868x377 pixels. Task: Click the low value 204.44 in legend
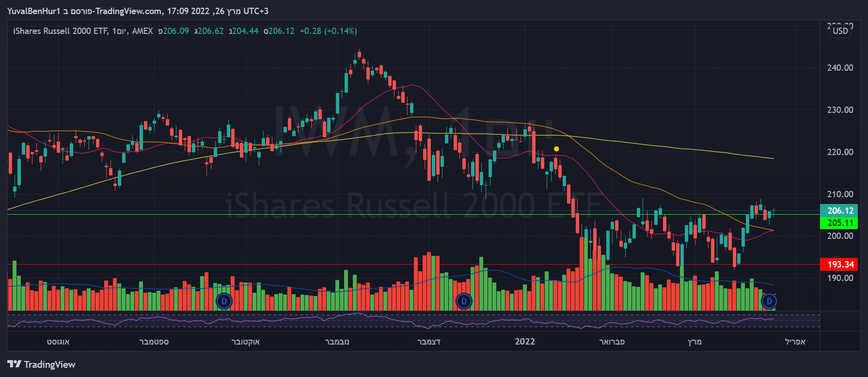245,31
